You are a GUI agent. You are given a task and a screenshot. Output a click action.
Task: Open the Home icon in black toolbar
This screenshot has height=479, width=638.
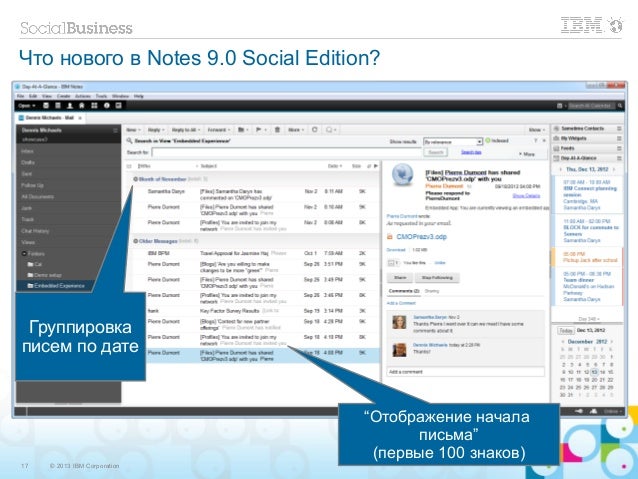coord(82,106)
